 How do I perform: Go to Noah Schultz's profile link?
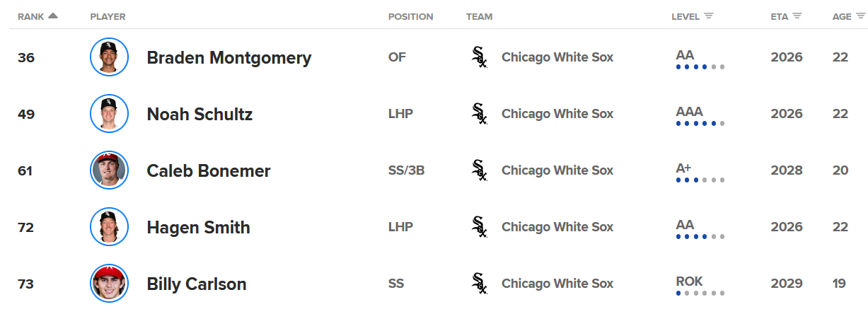(x=199, y=115)
